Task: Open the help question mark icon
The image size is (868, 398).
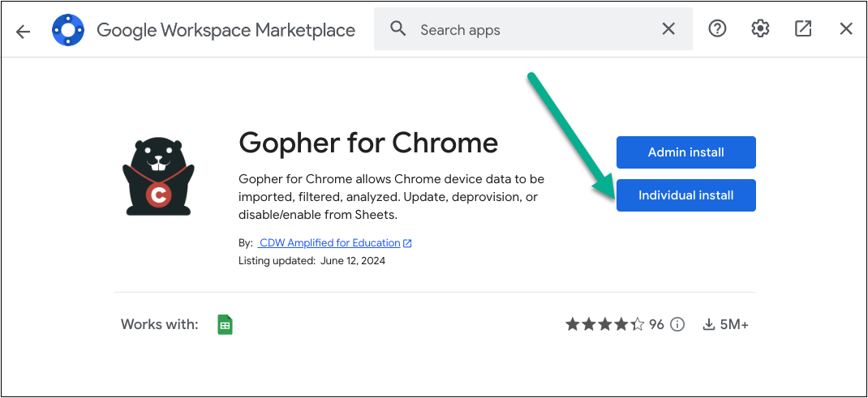Action: point(717,28)
